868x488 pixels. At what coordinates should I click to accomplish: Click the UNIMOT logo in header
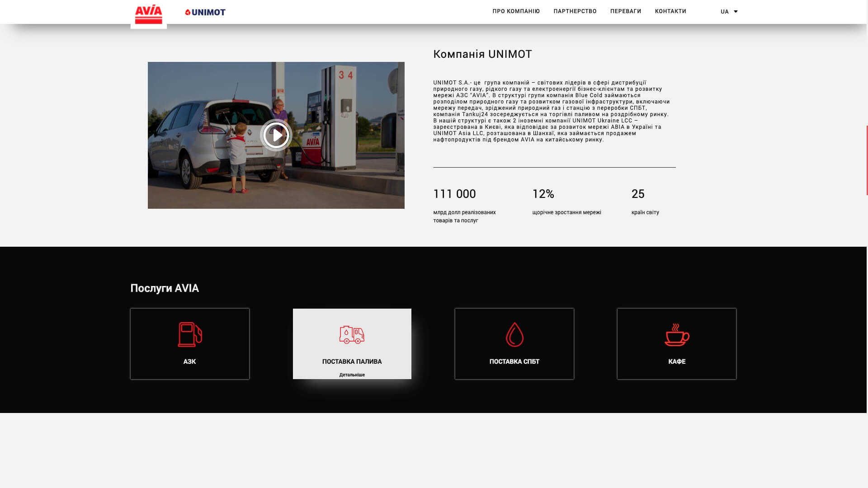(205, 12)
